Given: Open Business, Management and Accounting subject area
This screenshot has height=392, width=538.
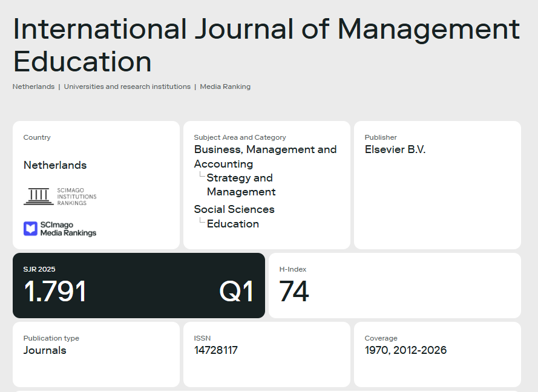Looking at the screenshot, I should (265, 157).
